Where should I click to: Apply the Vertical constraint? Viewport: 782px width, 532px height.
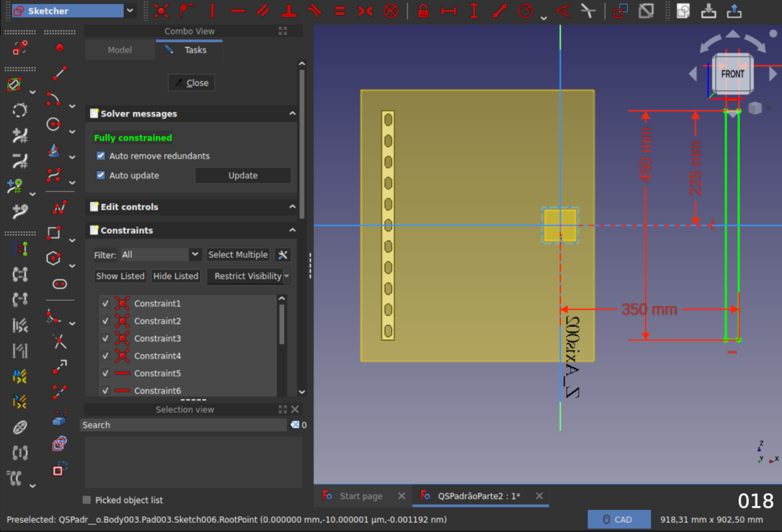tap(212, 11)
